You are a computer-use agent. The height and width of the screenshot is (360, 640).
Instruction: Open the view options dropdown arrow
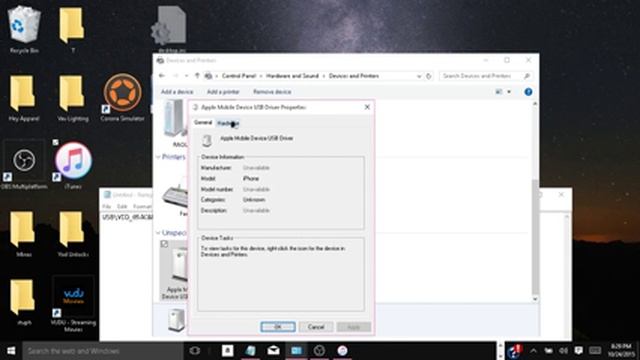(x=509, y=92)
